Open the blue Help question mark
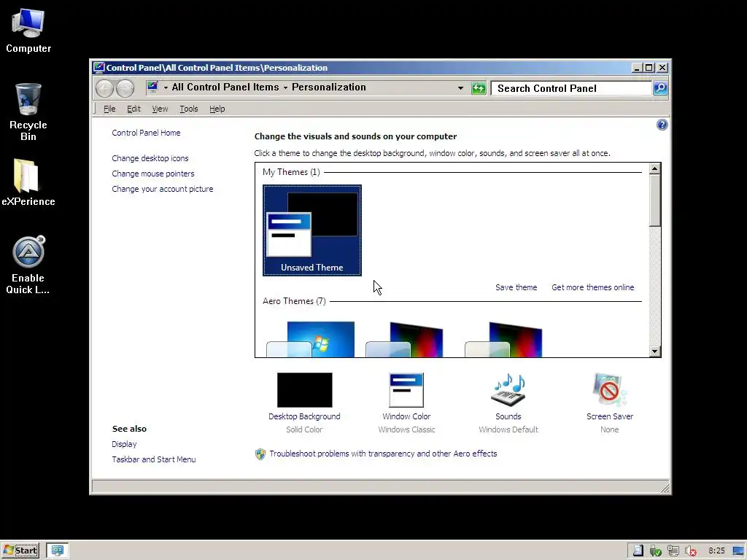The image size is (747, 560). click(x=662, y=125)
